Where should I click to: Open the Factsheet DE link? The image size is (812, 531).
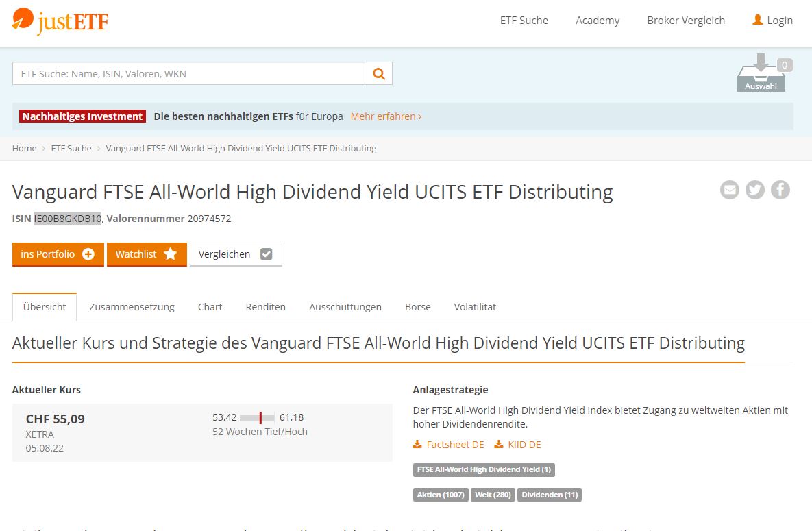tap(455, 445)
